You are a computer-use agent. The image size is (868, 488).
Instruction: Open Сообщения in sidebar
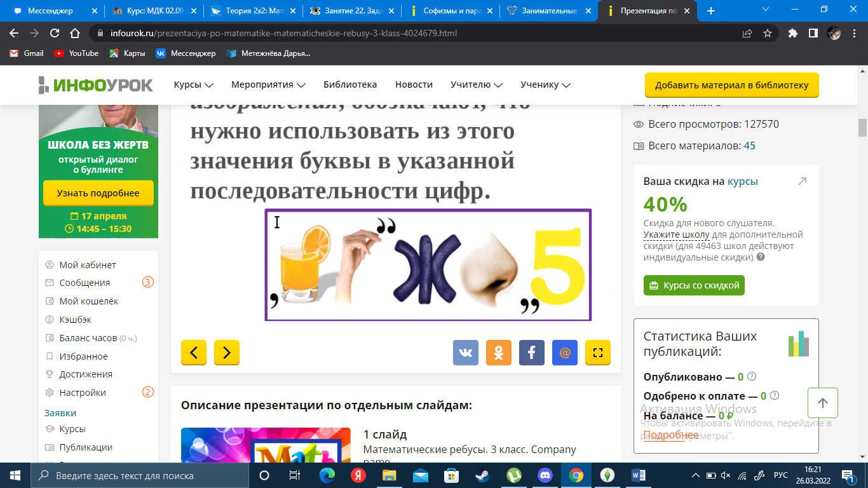85,283
